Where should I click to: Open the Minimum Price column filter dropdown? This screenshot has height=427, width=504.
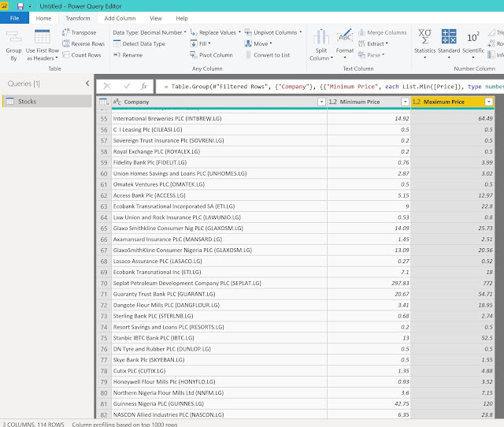405,102
